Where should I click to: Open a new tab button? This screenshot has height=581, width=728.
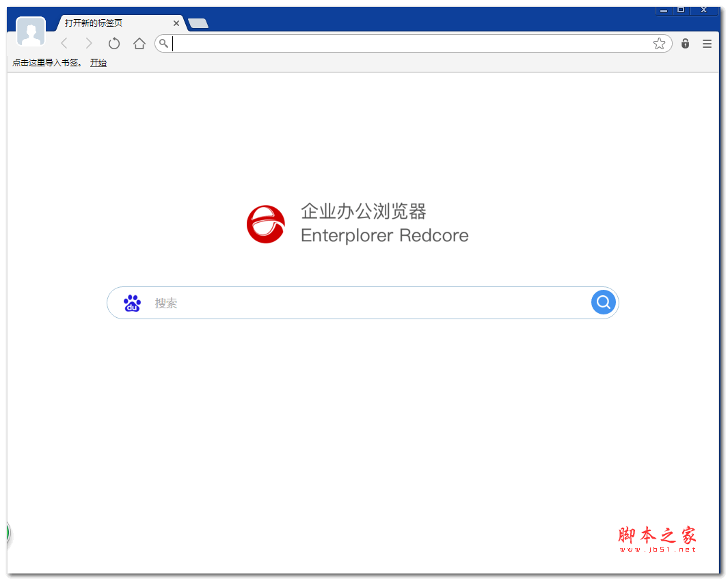tap(198, 23)
